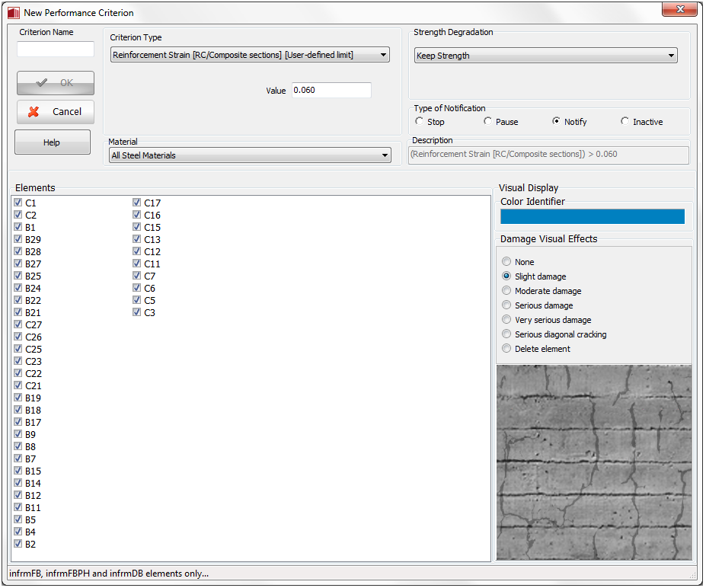This screenshot has width=706, height=588.
Task: Set notification type to Inactive
Action: [x=625, y=122]
